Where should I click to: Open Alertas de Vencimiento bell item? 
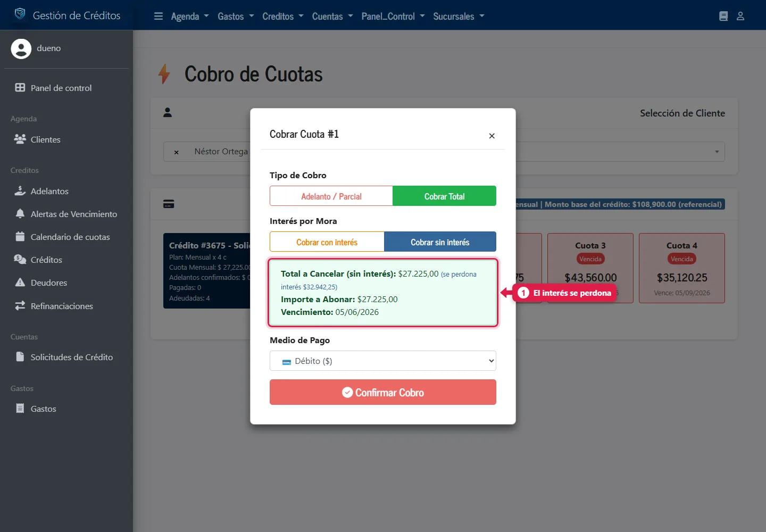[x=66, y=214]
